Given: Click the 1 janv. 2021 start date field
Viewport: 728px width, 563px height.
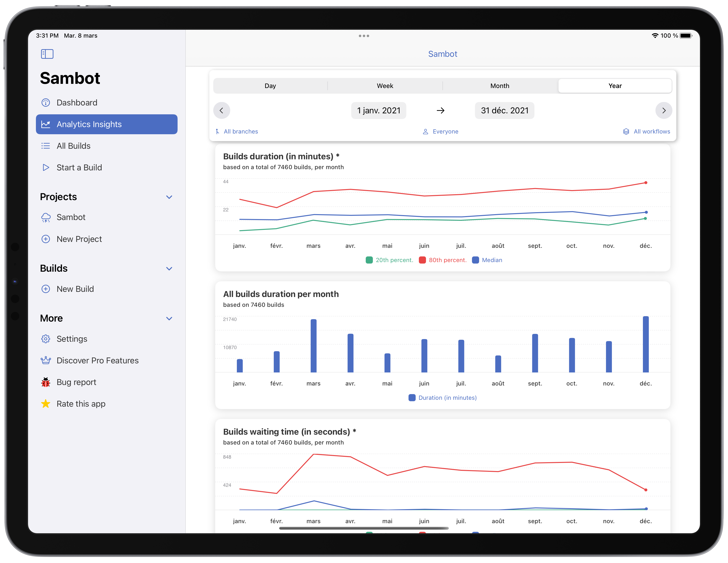Looking at the screenshot, I should pyautogui.click(x=379, y=111).
